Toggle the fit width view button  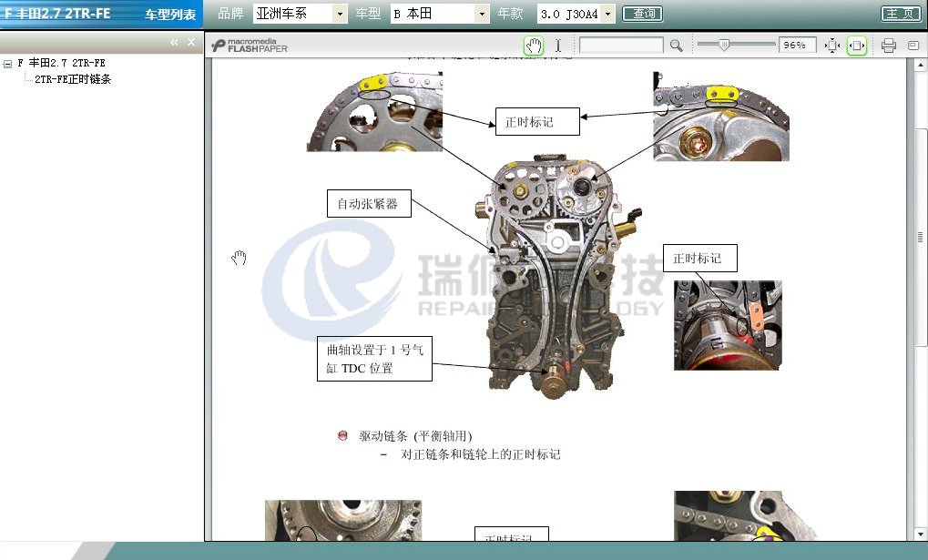(x=856, y=46)
